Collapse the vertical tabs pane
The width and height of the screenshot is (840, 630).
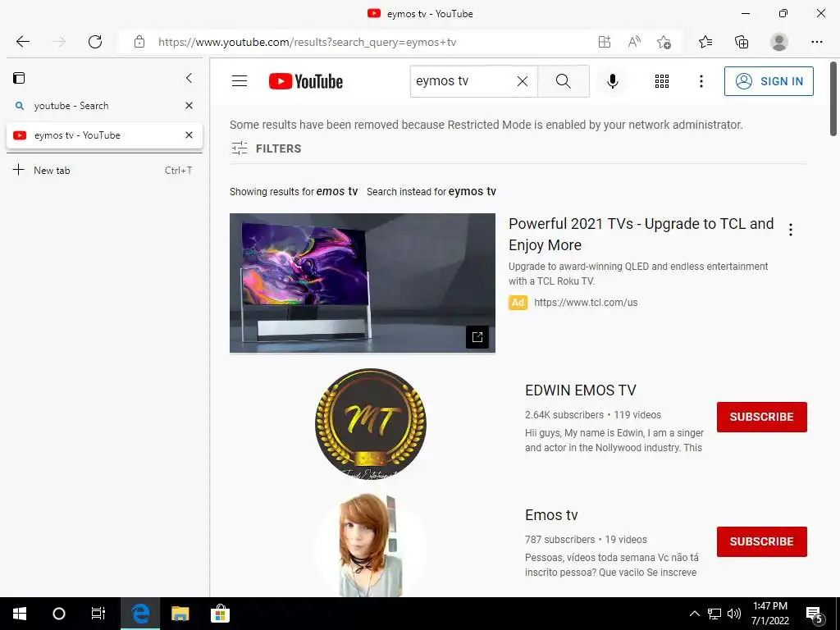pyautogui.click(x=189, y=78)
